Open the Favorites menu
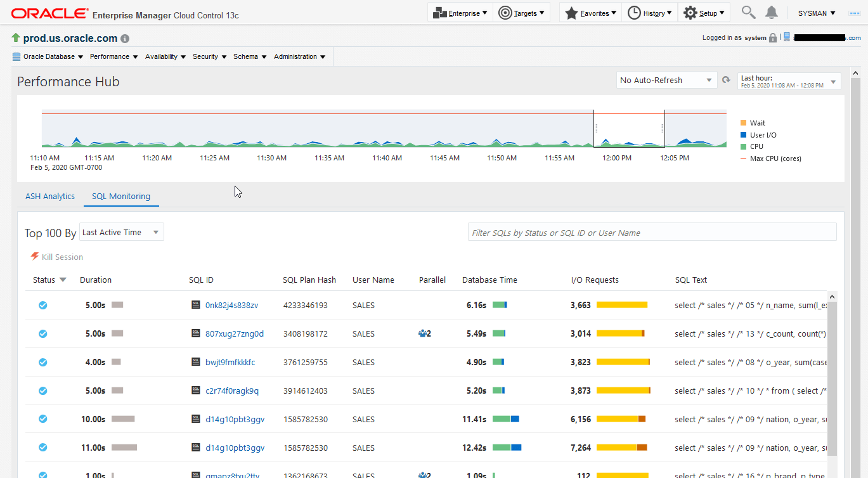 590,13
